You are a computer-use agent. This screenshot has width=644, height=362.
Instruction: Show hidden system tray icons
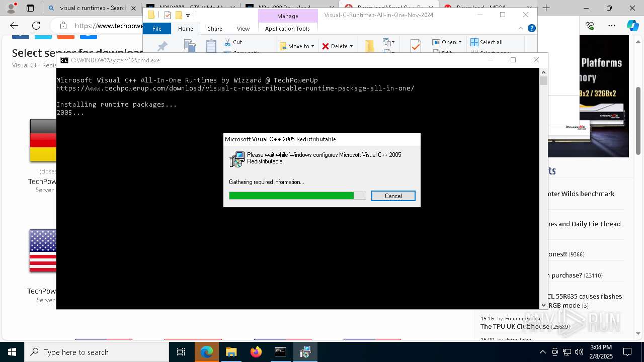click(542, 352)
